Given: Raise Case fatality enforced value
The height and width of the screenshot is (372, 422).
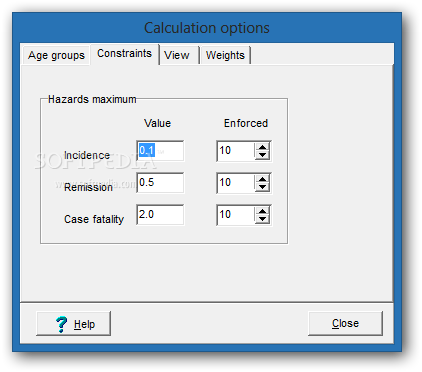Looking at the screenshot, I should click(262, 211).
